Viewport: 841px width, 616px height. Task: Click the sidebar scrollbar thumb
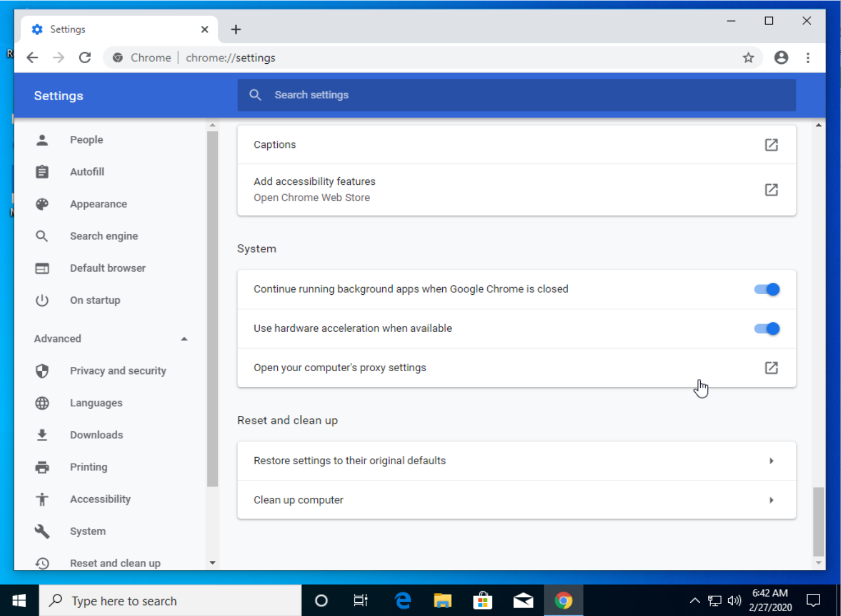212,309
